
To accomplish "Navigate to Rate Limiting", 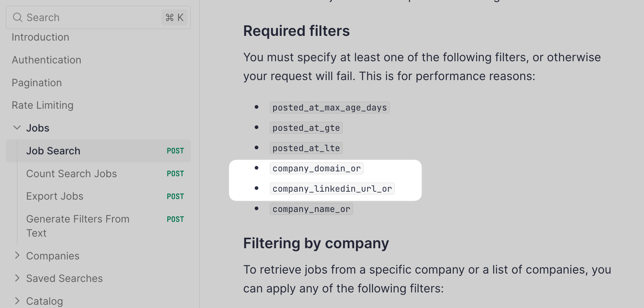I will pos(43,105).
